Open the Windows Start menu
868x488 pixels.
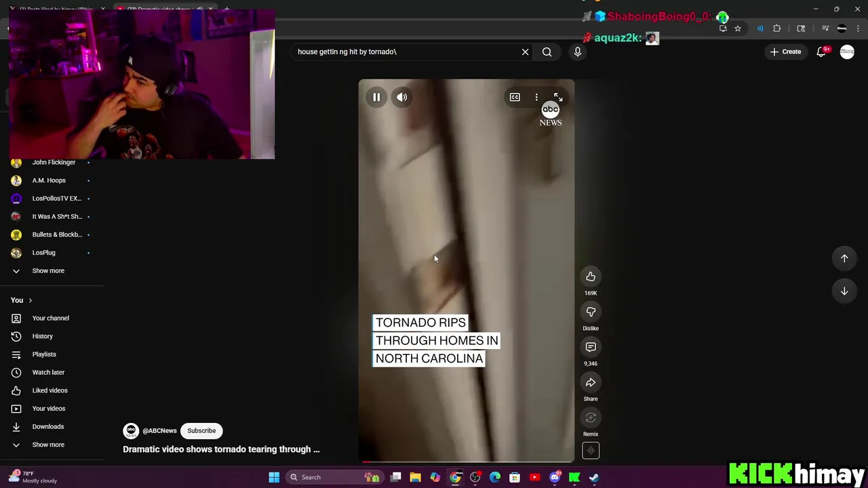click(274, 477)
